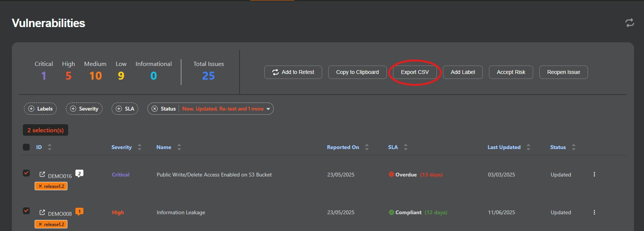The image size is (644, 231).
Task: Uncheck the DEMO016 row checkbox
Action: (x=26, y=173)
